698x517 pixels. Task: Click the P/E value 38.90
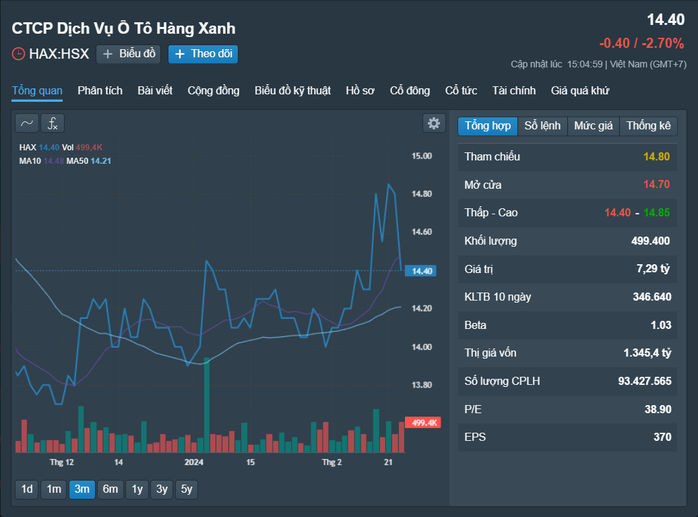(658, 409)
